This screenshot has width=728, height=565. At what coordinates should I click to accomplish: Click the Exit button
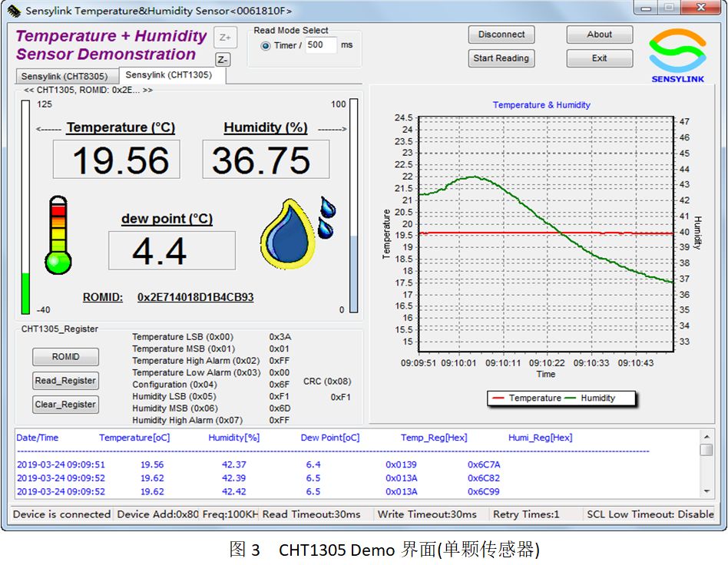point(600,58)
